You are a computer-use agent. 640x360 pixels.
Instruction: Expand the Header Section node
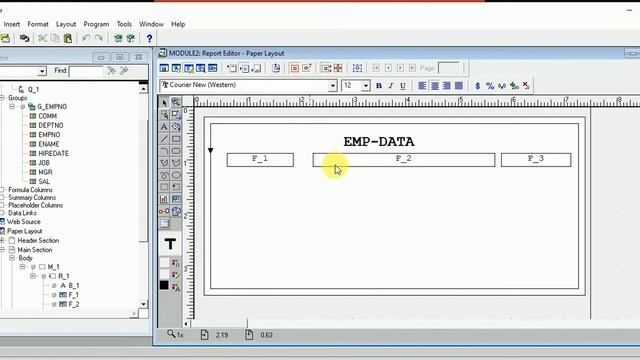click(x=2, y=240)
